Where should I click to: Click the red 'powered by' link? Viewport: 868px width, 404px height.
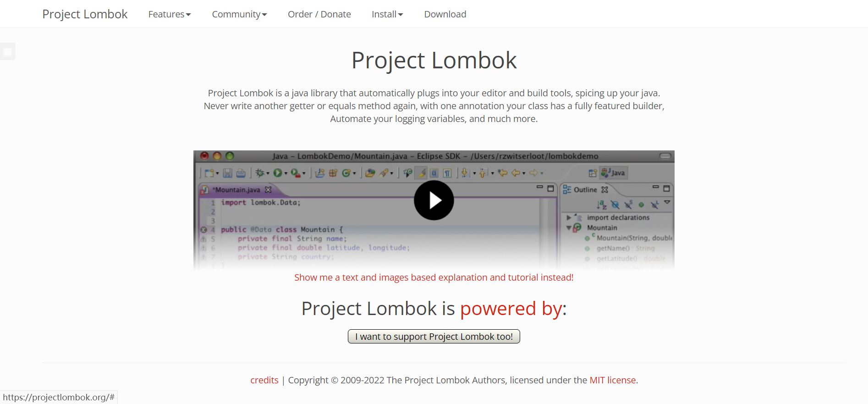511,309
